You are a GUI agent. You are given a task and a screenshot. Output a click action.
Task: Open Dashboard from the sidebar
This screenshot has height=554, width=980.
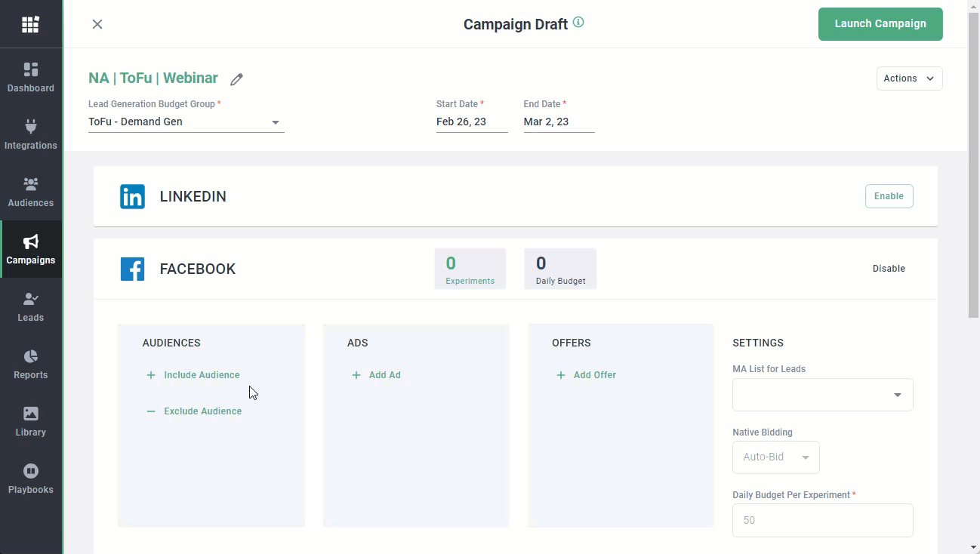tap(31, 78)
